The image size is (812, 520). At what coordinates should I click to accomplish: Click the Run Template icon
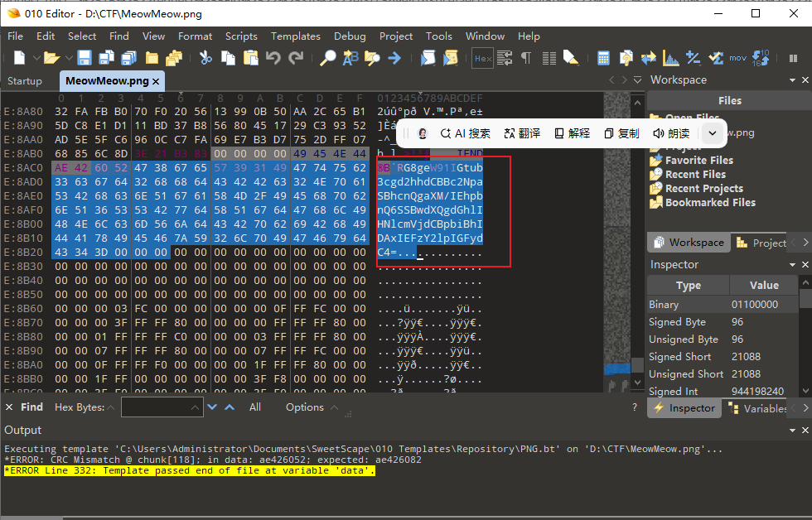pyautogui.click(x=451, y=58)
